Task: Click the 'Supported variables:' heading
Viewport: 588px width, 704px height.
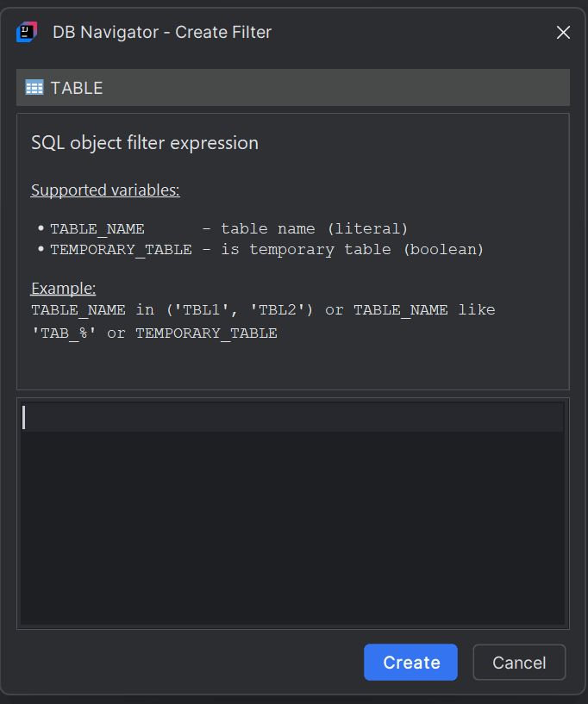Action: 105,190
